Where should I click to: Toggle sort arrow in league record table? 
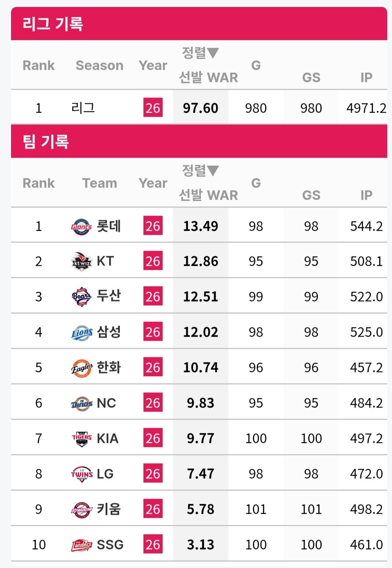click(x=213, y=53)
